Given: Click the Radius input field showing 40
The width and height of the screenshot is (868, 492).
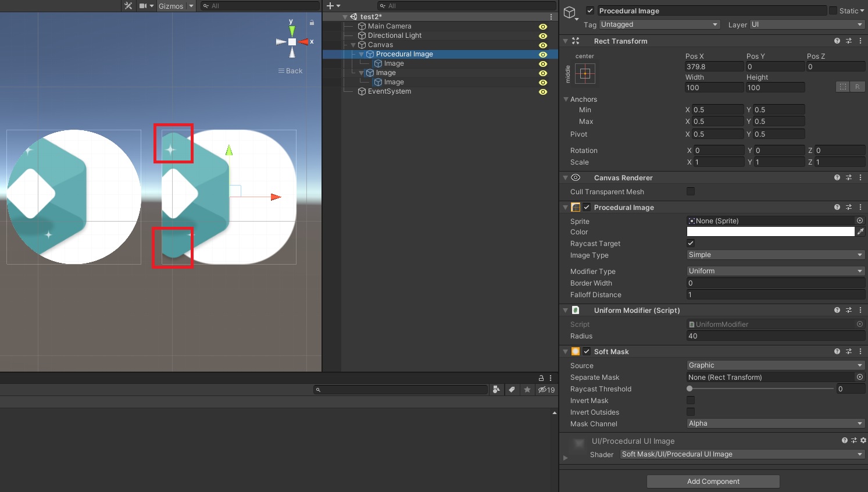Looking at the screenshot, I should coord(774,336).
